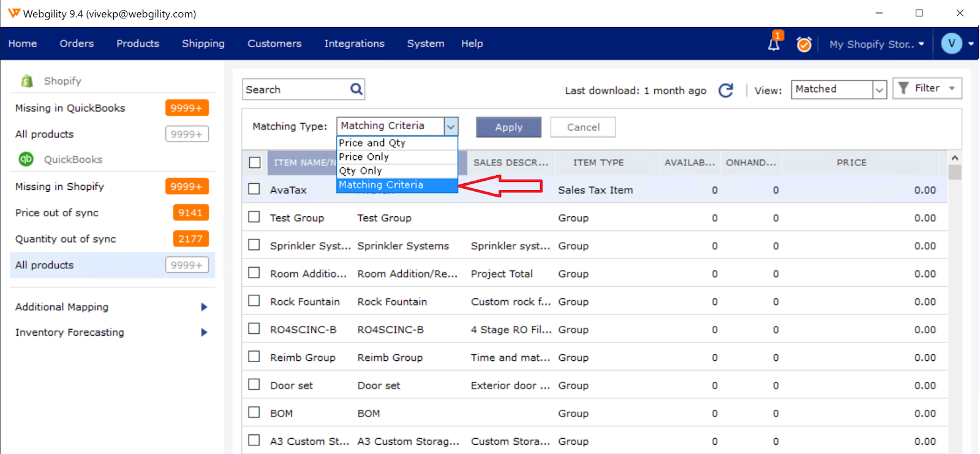This screenshot has height=454, width=980.
Task: Check the Door set row checkbox
Action: click(254, 385)
